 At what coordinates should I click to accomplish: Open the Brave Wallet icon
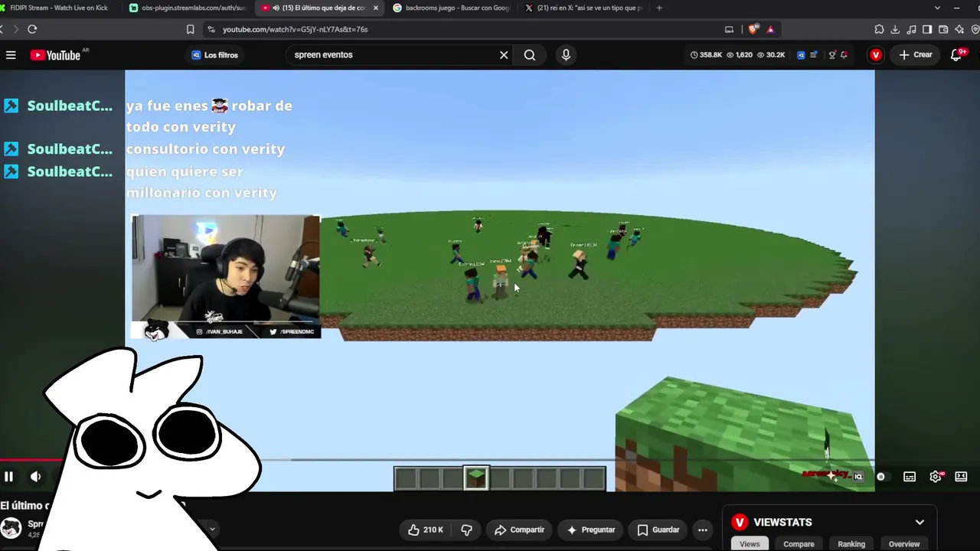pos(943,29)
